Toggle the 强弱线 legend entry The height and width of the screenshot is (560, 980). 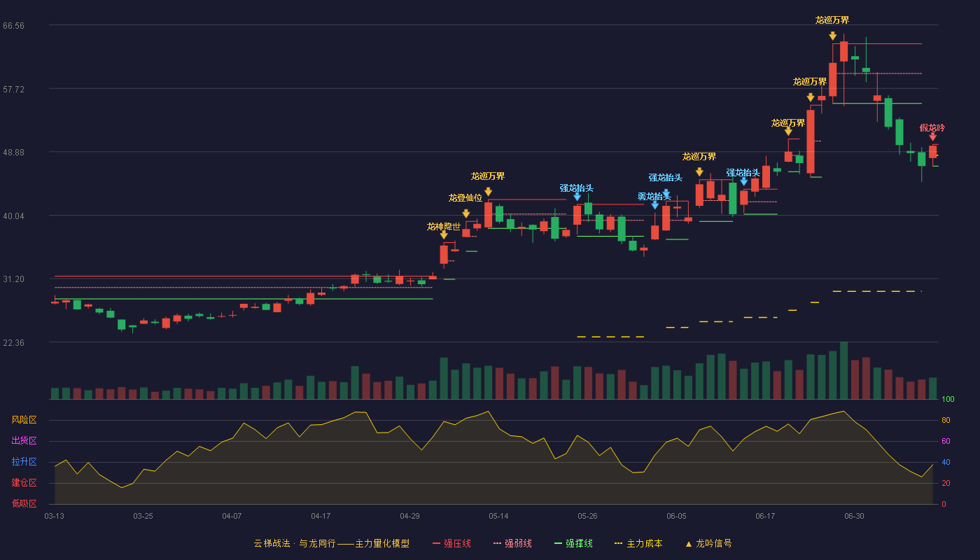point(512,543)
